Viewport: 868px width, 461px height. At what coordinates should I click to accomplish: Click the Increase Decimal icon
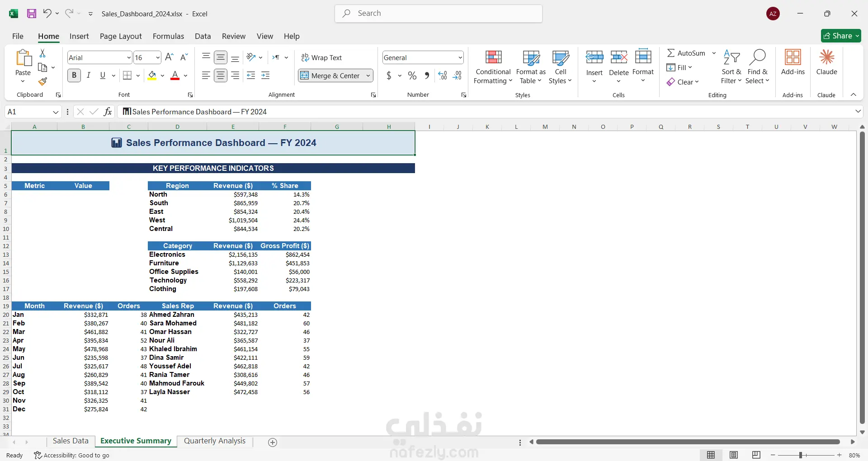(x=443, y=75)
